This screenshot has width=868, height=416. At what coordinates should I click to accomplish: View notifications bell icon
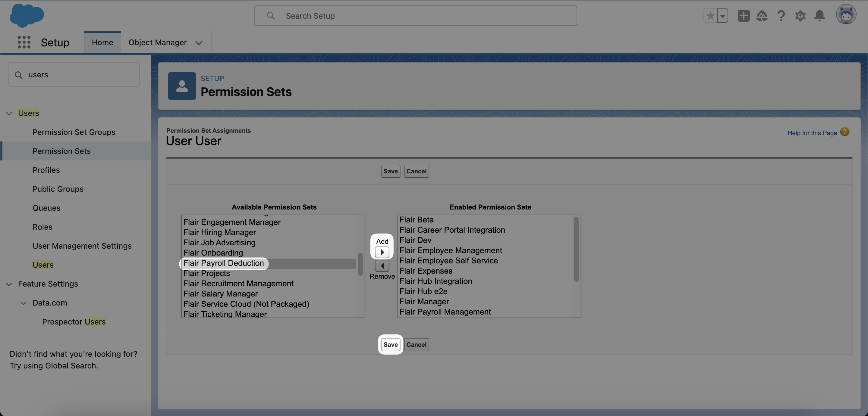819,16
